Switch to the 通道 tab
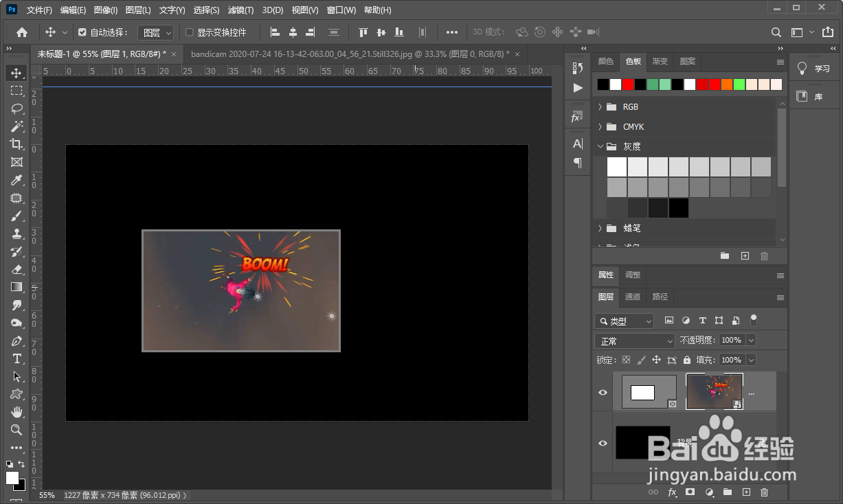 click(x=633, y=297)
